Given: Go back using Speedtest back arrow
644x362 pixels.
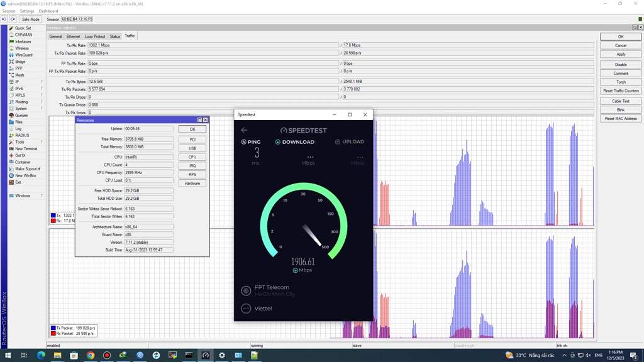Looking at the screenshot, I should [x=244, y=130].
